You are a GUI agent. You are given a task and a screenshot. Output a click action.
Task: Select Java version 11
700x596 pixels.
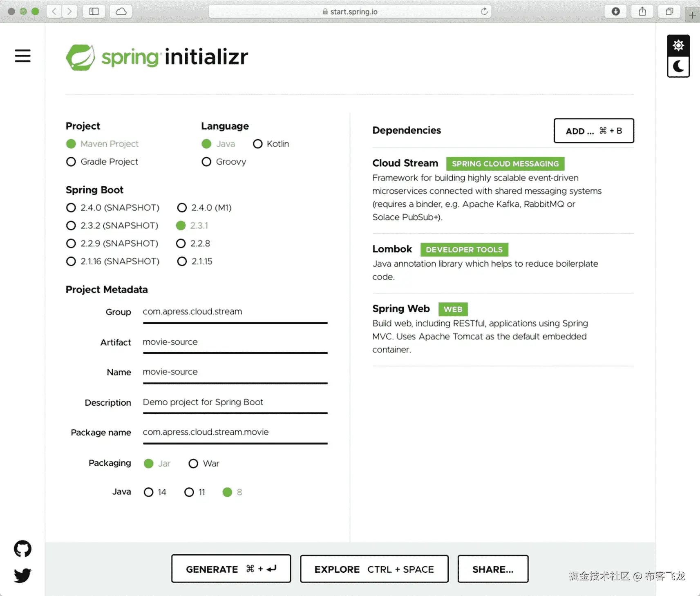click(195, 492)
